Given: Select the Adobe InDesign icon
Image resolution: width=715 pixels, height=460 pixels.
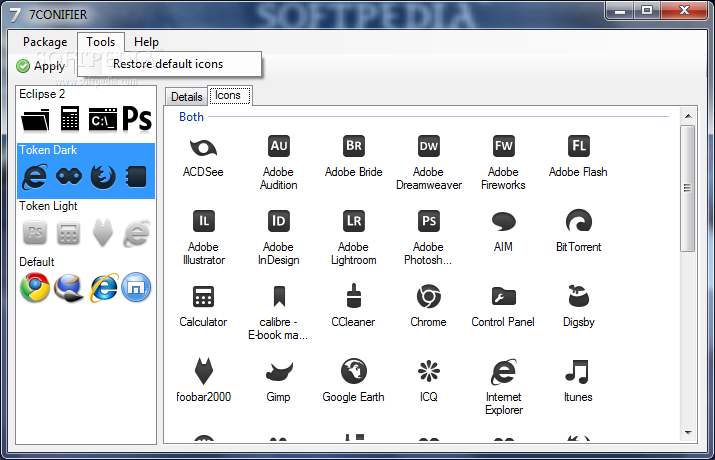Looking at the screenshot, I should coord(278,221).
